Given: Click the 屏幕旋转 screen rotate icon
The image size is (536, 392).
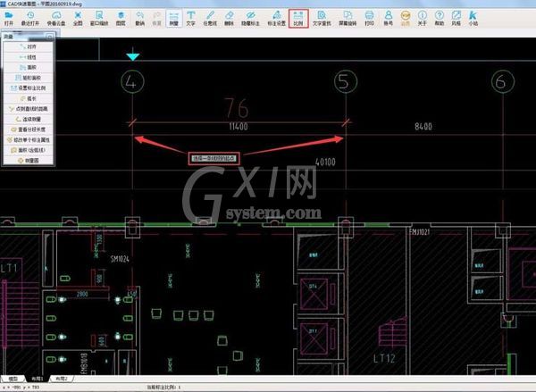Looking at the screenshot, I should 348,18.
